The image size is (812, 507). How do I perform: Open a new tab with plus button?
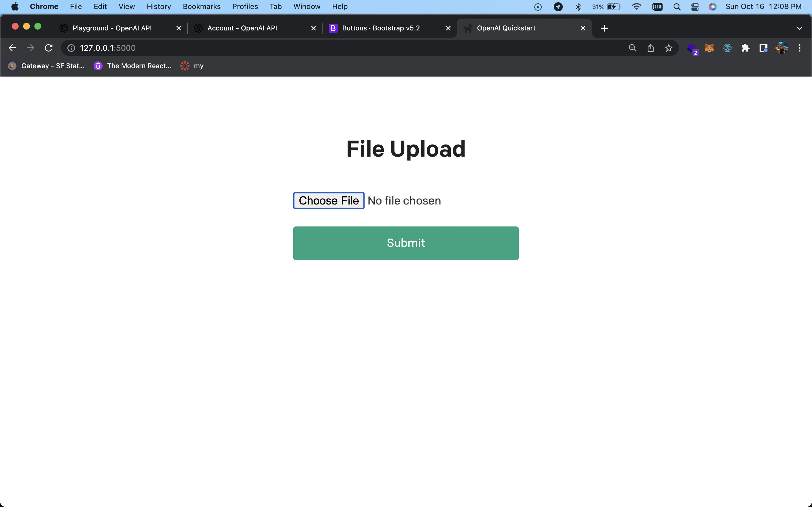click(604, 28)
